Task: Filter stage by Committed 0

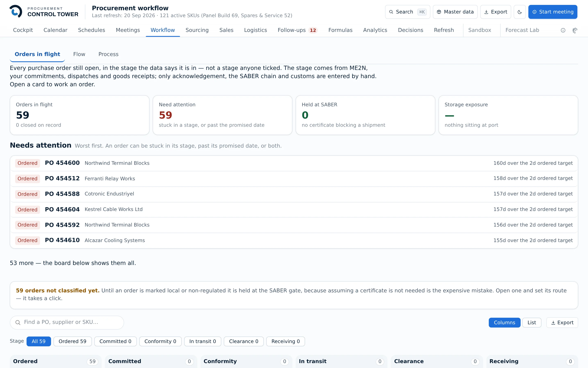Action: pyautogui.click(x=115, y=341)
